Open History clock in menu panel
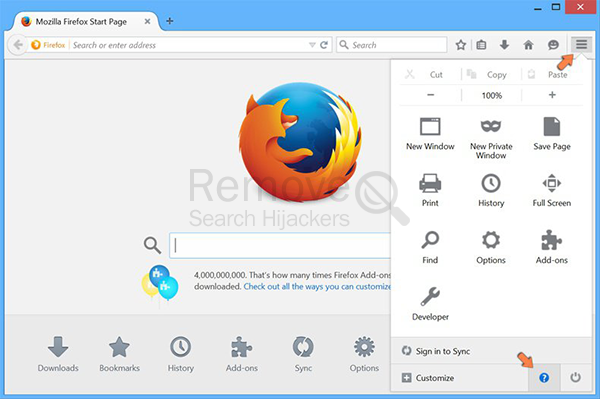This screenshot has width=600, height=399. pos(491,190)
